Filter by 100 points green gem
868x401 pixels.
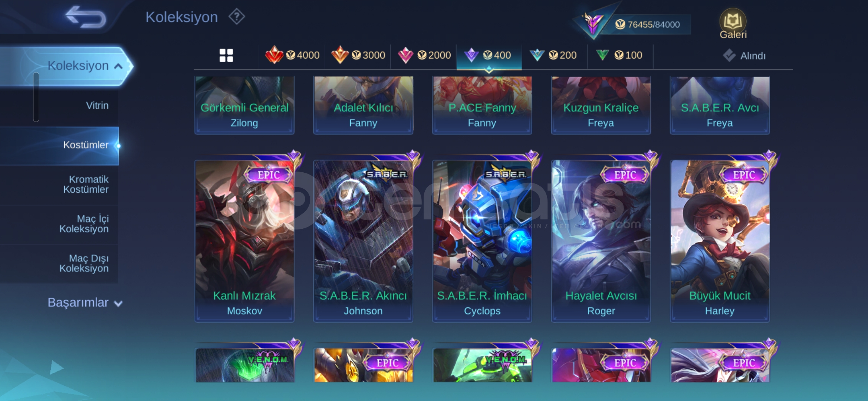tap(619, 55)
